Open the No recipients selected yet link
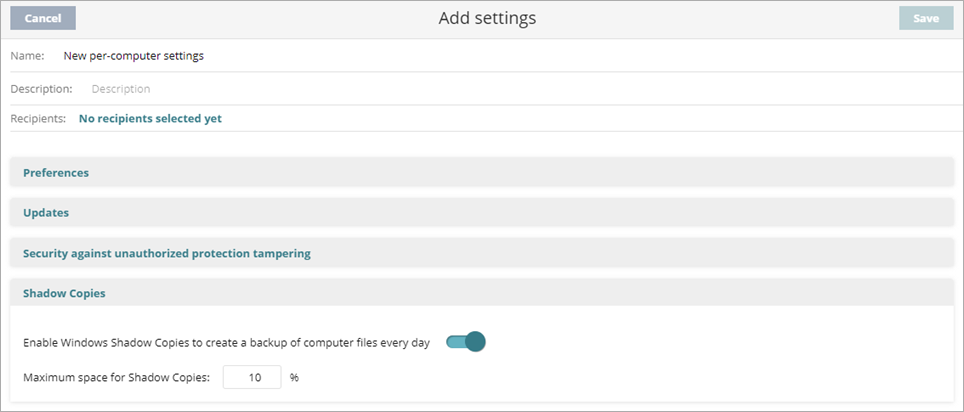Viewport: 964px width, 412px height. 150,118
